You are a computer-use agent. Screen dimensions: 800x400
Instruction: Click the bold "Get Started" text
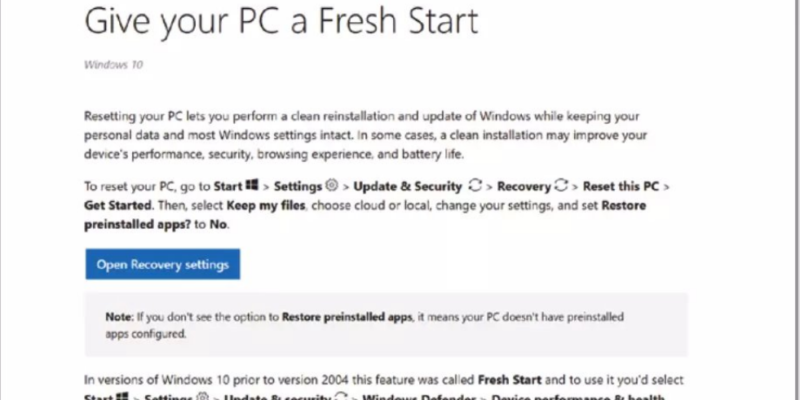(119, 203)
